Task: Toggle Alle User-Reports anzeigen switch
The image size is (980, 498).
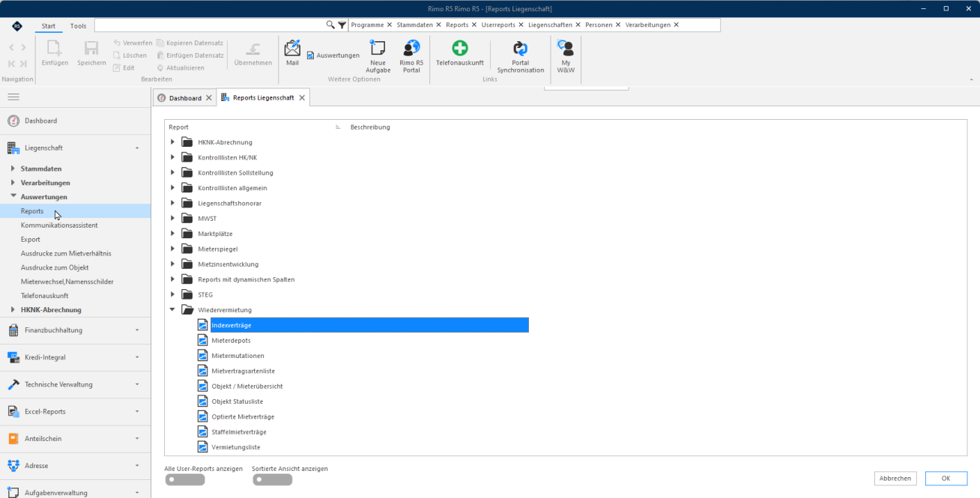Action: 184,479
